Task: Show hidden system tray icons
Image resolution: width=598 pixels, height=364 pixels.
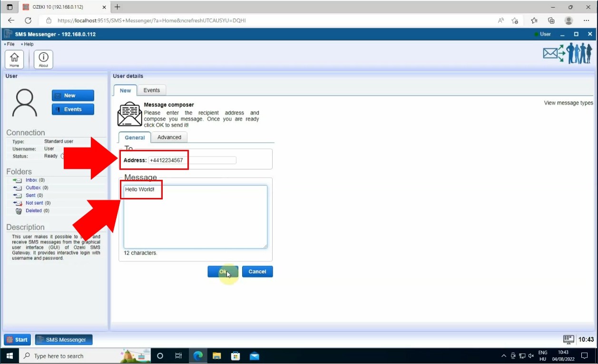Action: pos(504,356)
